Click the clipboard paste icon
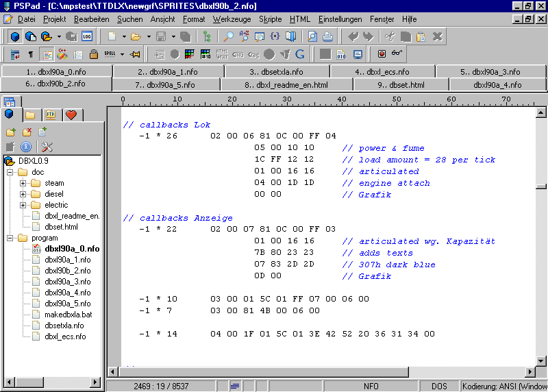The width and height of the screenshot is (548, 392). (421, 36)
